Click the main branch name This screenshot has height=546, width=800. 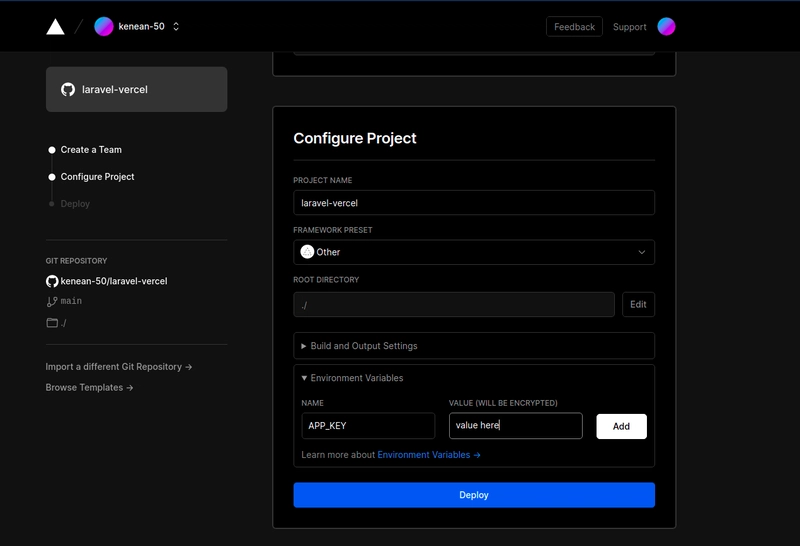(71, 301)
